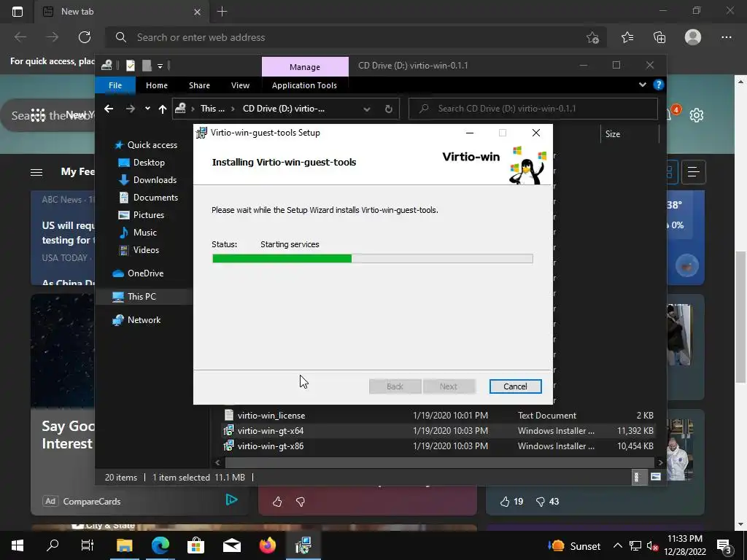Go up one folder level

pos(163,109)
